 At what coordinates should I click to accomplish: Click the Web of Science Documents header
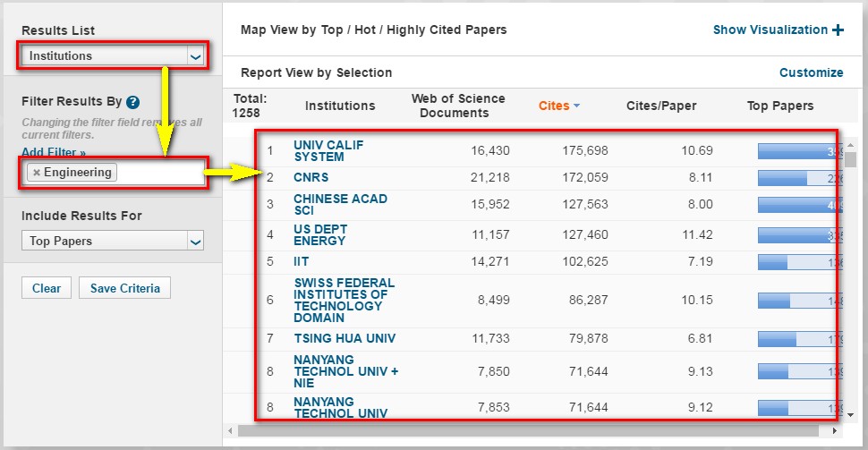(458, 106)
